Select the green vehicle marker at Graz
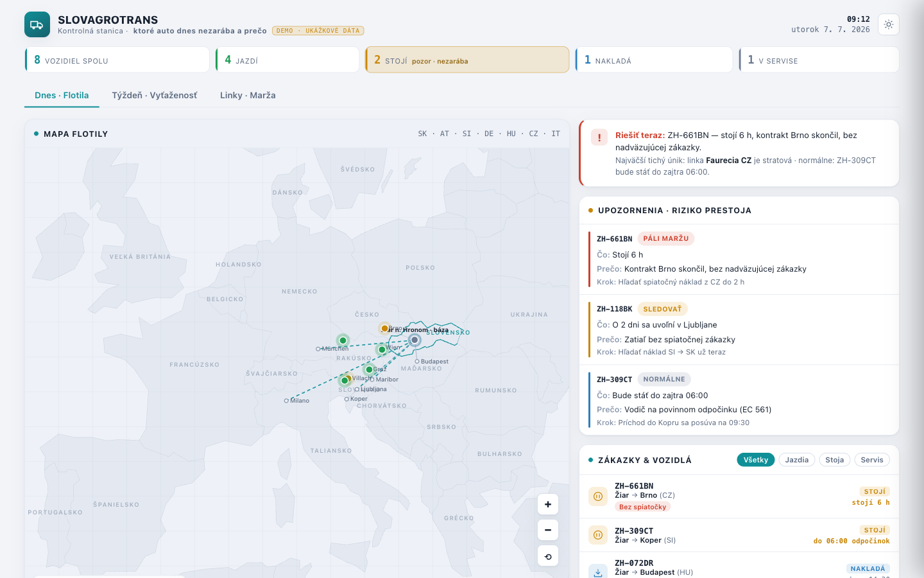This screenshot has height=578, width=924. tap(369, 369)
